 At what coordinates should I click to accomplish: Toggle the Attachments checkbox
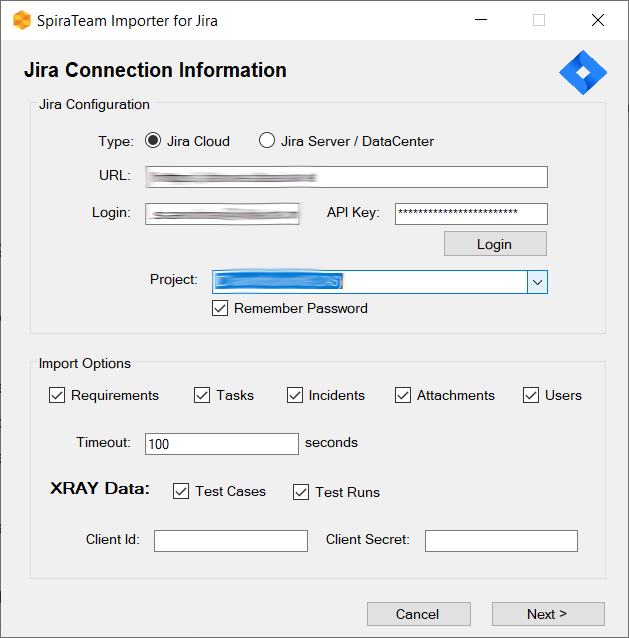403,395
